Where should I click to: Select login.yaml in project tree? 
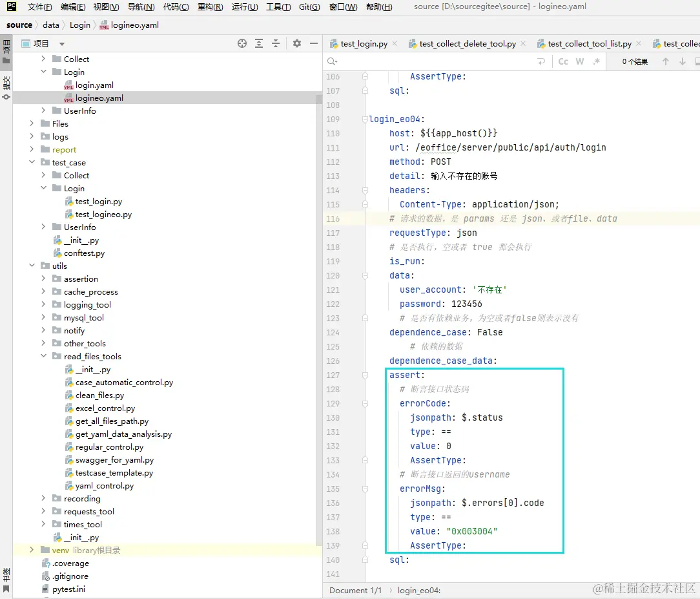pos(94,85)
